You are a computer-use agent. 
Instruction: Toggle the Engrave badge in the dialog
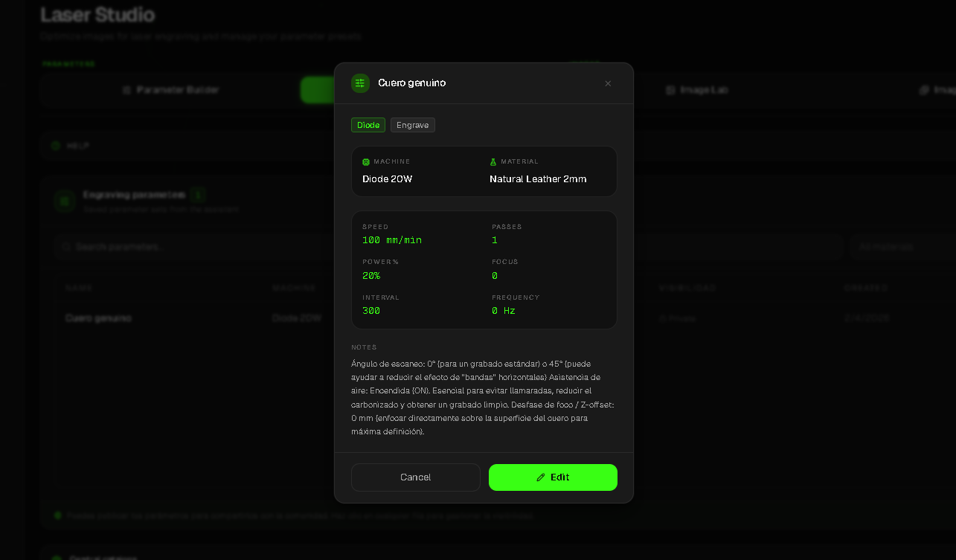412,125
